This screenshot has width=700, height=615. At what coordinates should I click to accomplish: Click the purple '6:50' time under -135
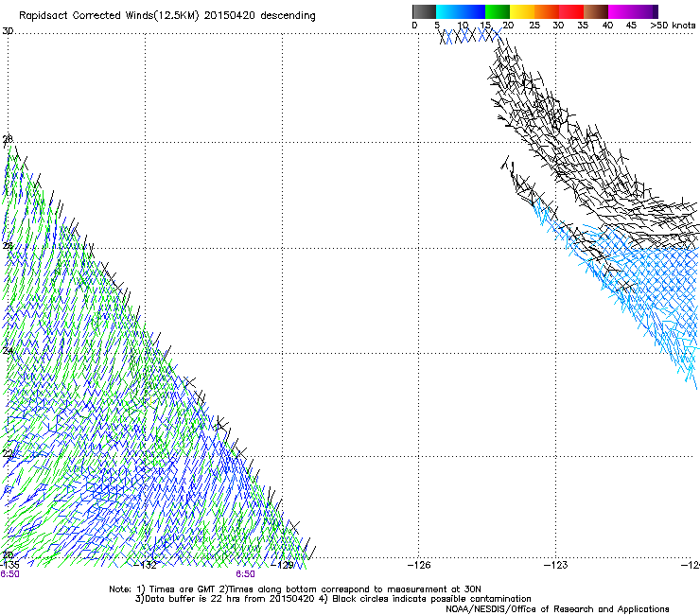click(9, 574)
